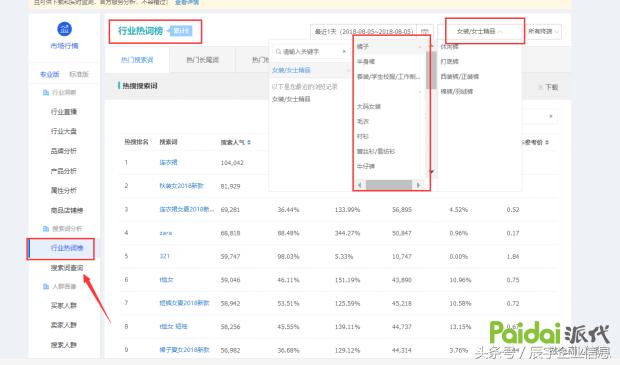Open the 裙子夏女2018新款 search term link
Screen dimensions: 620x365
(184, 350)
